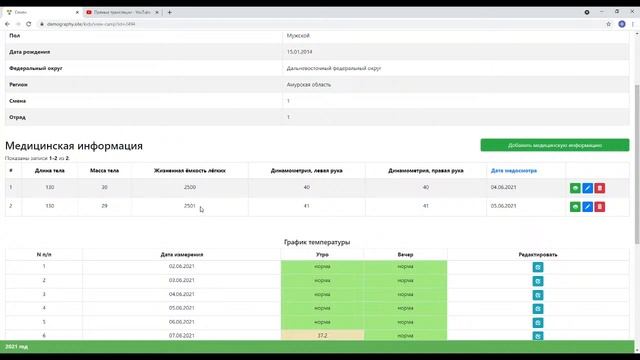640x360 pixels.
Task: Click the Мужской gender value
Action: point(298,36)
